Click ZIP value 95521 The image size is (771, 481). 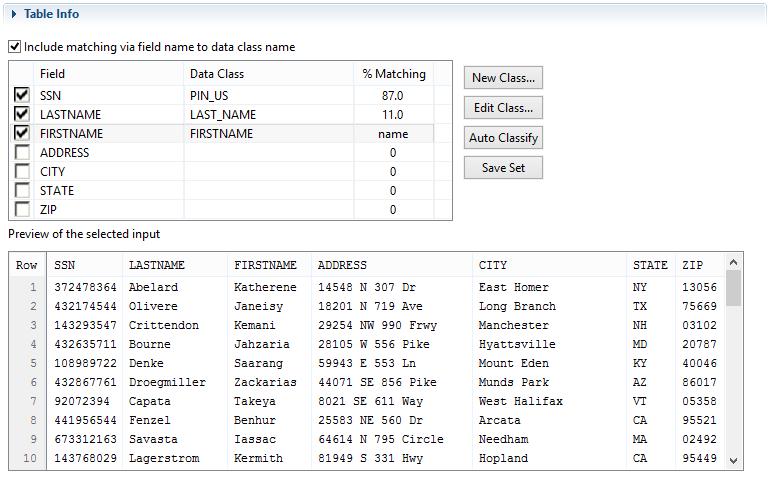tap(699, 420)
